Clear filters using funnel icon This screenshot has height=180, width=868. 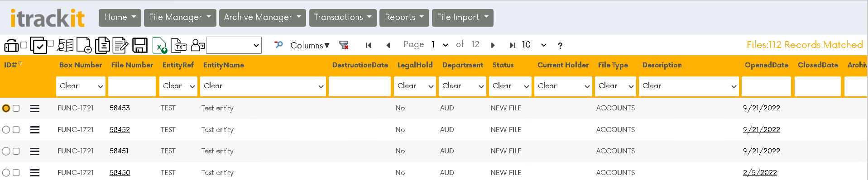344,45
